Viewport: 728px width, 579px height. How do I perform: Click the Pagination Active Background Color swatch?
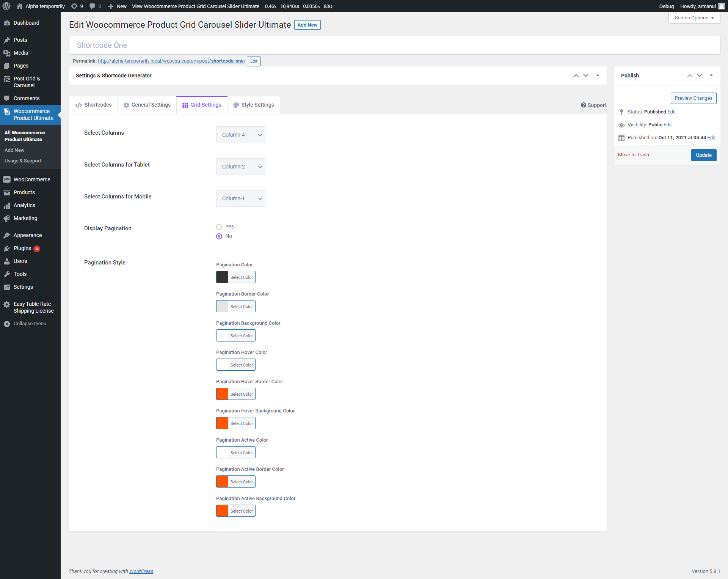pyautogui.click(x=222, y=510)
